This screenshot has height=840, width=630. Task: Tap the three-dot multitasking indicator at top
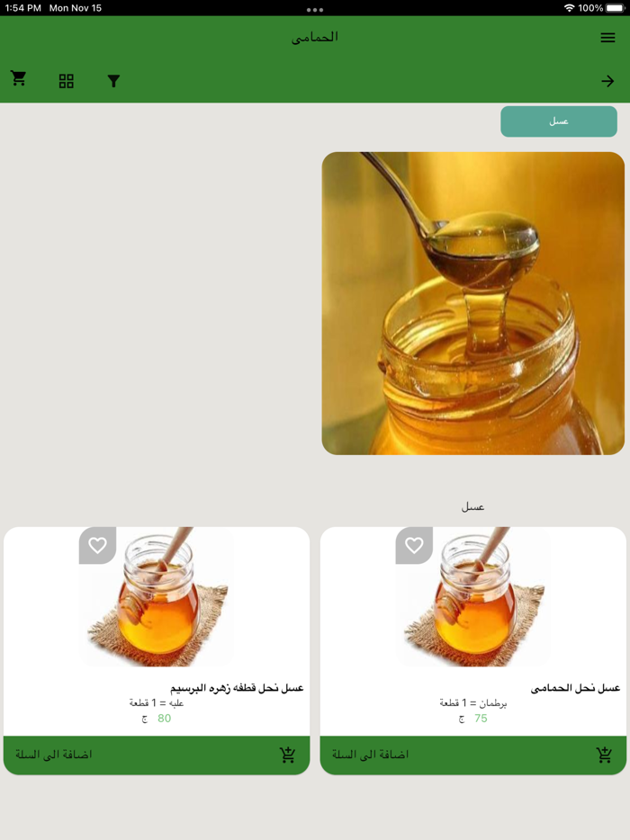tap(315, 10)
